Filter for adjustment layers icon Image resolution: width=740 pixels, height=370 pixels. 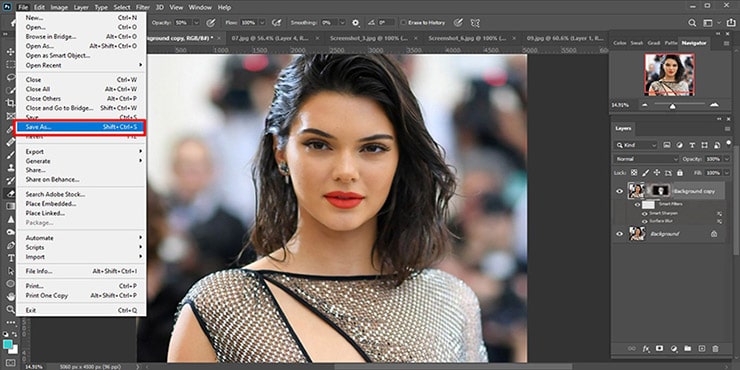[x=680, y=145]
